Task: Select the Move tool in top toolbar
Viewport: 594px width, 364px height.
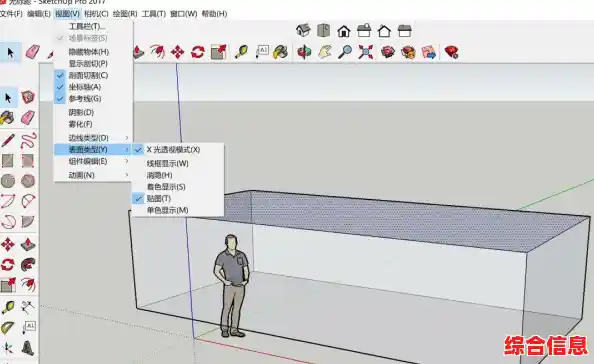Action: click(177, 52)
